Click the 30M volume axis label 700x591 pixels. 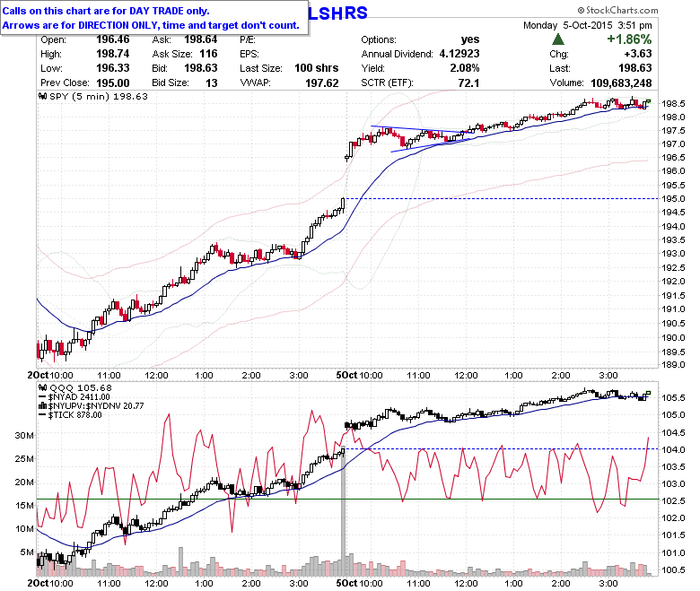click(24, 435)
